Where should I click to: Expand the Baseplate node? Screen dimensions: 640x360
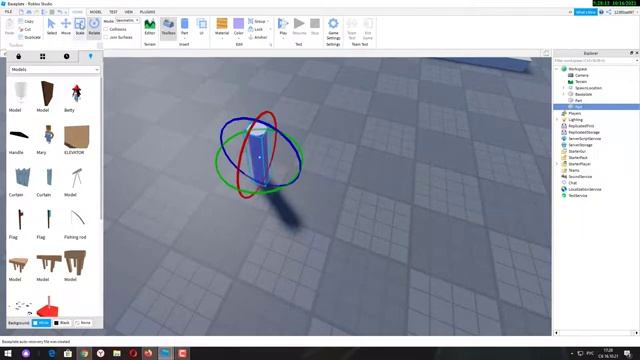(x=564, y=94)
